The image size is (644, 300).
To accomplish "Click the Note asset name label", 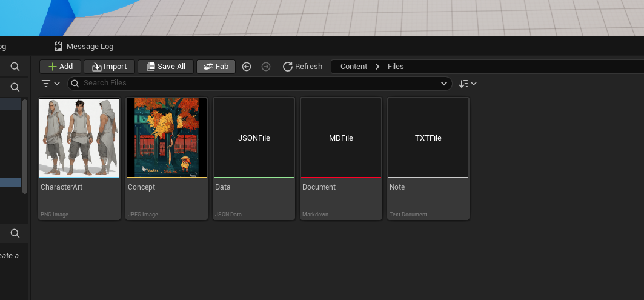I will [x=397, y=187].
